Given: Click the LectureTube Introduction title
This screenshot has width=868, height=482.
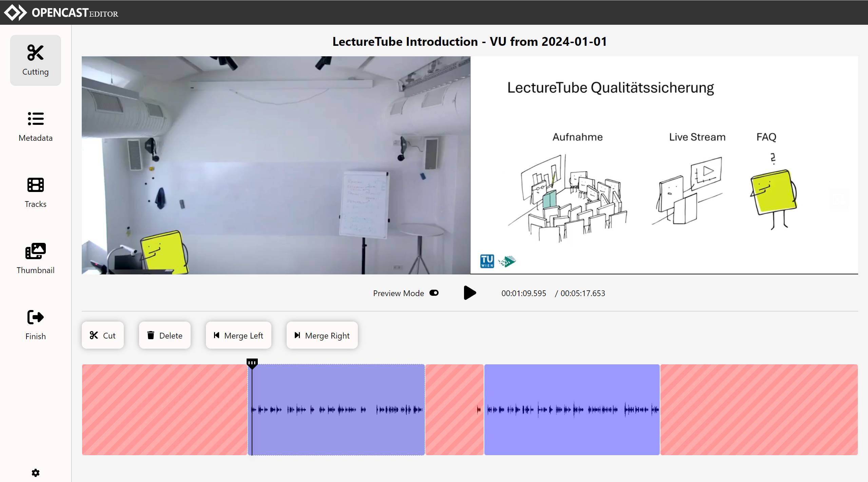Looking at the screenshot, I should pos(470,41).
